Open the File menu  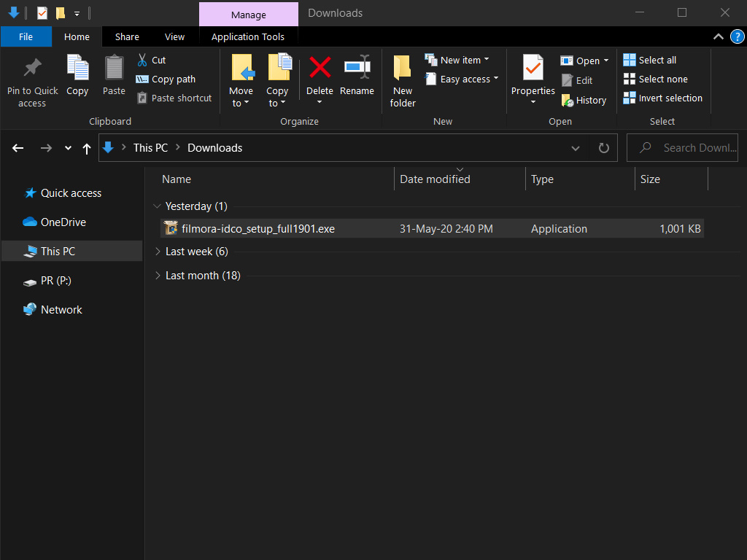(x=26, y=36)
